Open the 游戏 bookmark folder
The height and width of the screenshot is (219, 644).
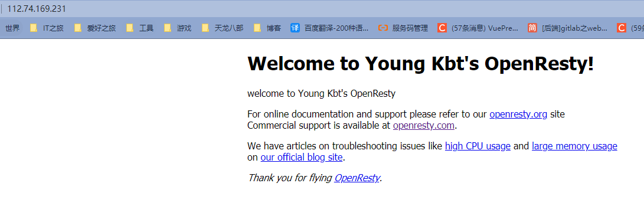(178, 28)
